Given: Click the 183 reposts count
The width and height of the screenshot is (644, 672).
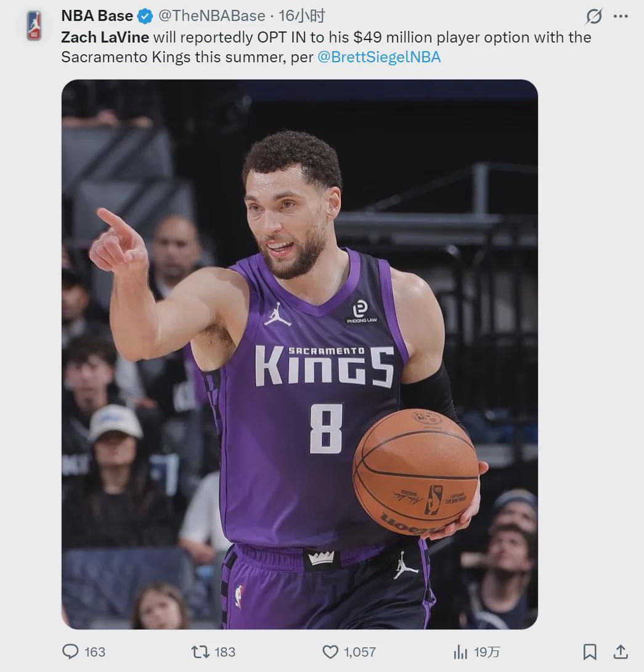Looking at the screenshot, I should [x=225, y=652].
